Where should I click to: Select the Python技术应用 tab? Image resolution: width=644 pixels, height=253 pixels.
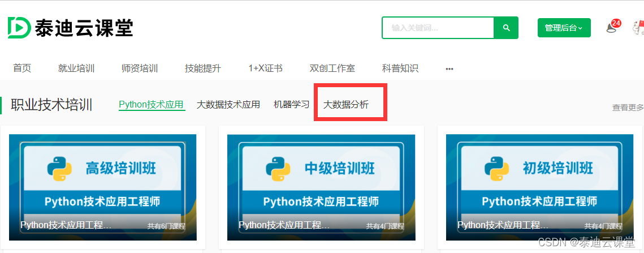151,105
